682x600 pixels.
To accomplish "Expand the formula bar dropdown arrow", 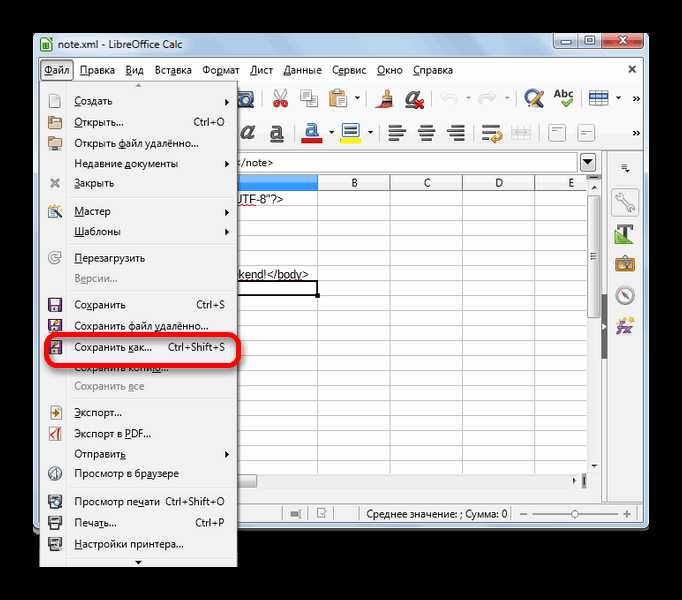I will (588, 163).
